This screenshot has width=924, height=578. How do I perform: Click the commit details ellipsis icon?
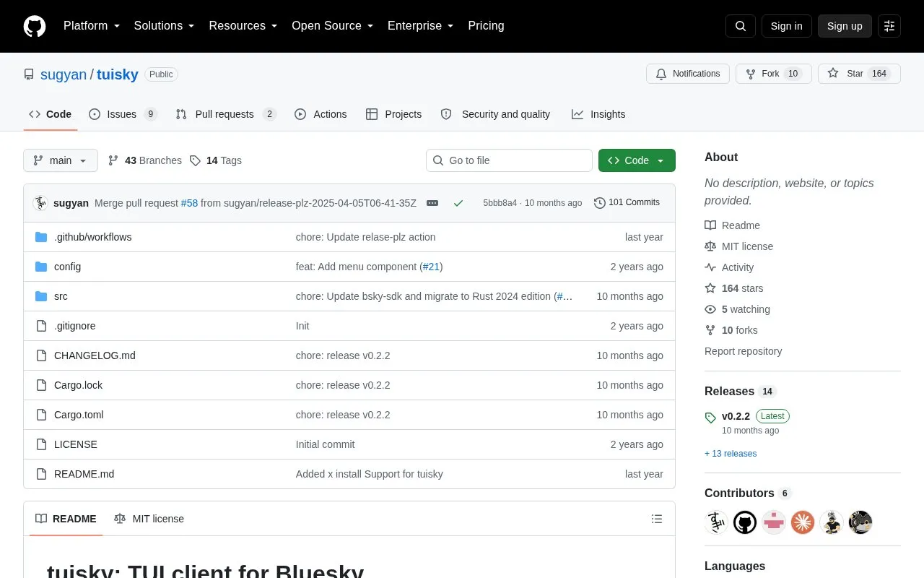tap(432, 203)
